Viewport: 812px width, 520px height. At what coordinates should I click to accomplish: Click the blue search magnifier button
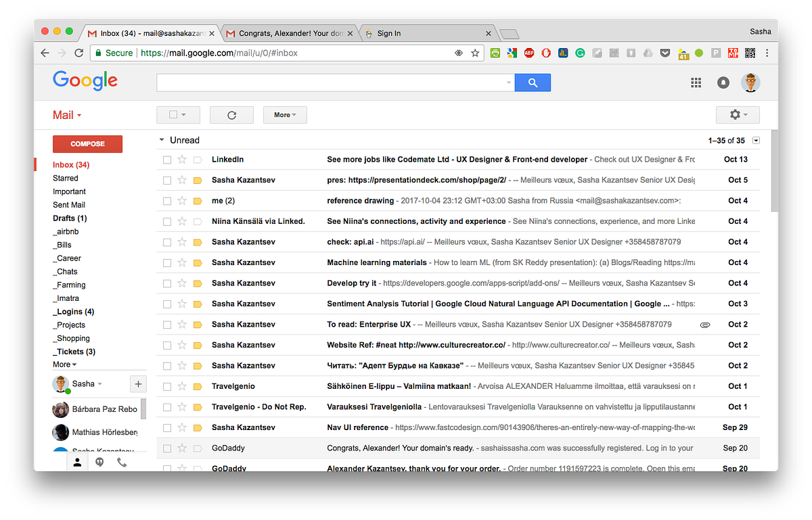pos(533,82)
